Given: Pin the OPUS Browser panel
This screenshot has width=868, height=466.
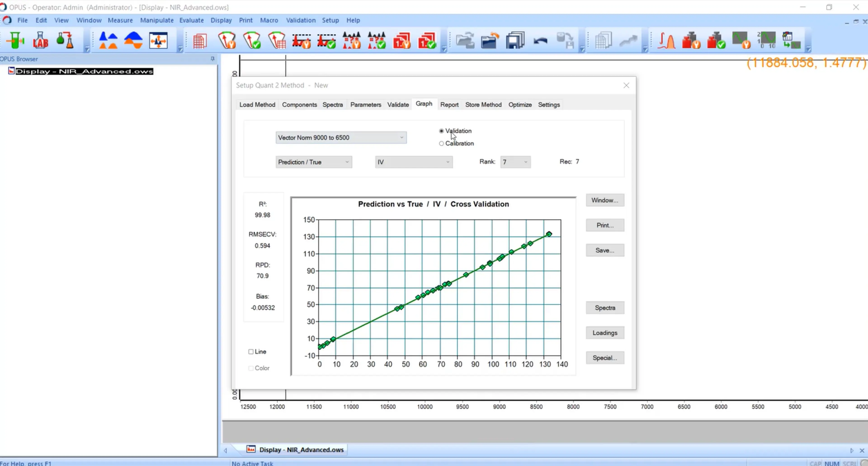Looking at the screenshot, I should pos(213,59).
